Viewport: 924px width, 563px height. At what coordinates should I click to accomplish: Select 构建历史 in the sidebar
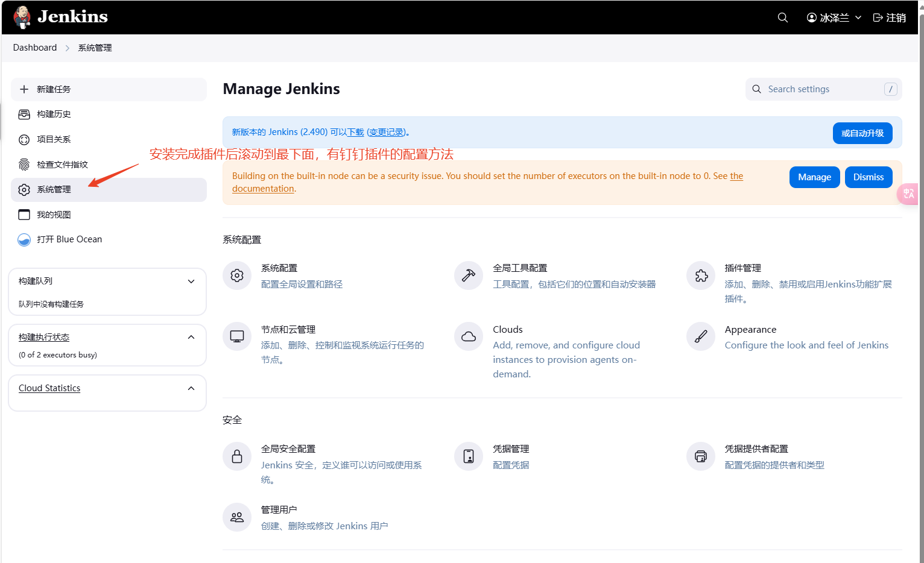tap(54, 115)
